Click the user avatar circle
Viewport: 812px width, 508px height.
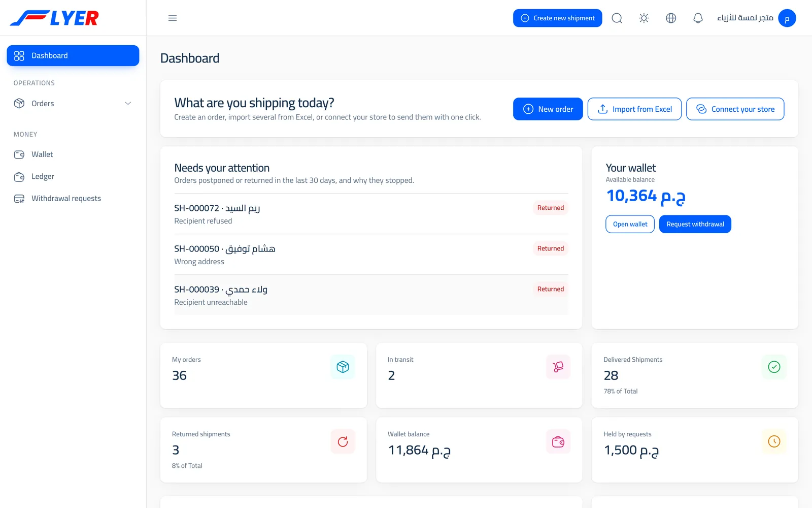pos(787,18)
